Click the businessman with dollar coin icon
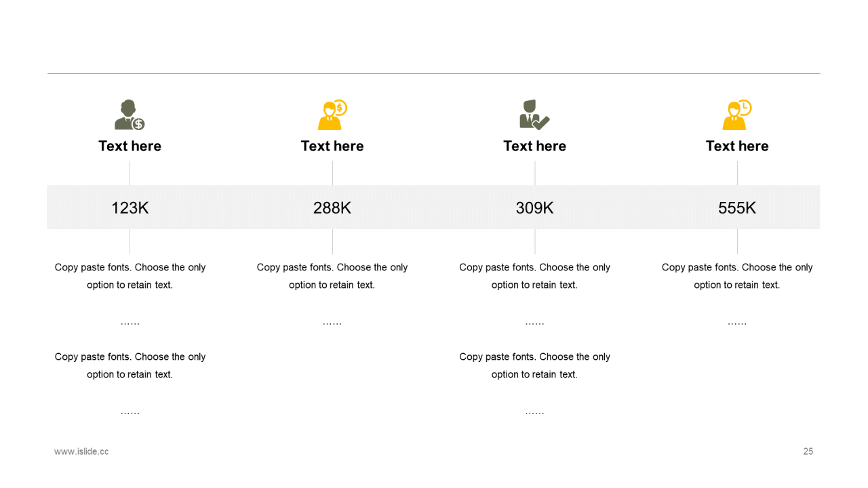868x488 pixels. tap(130, 115)
